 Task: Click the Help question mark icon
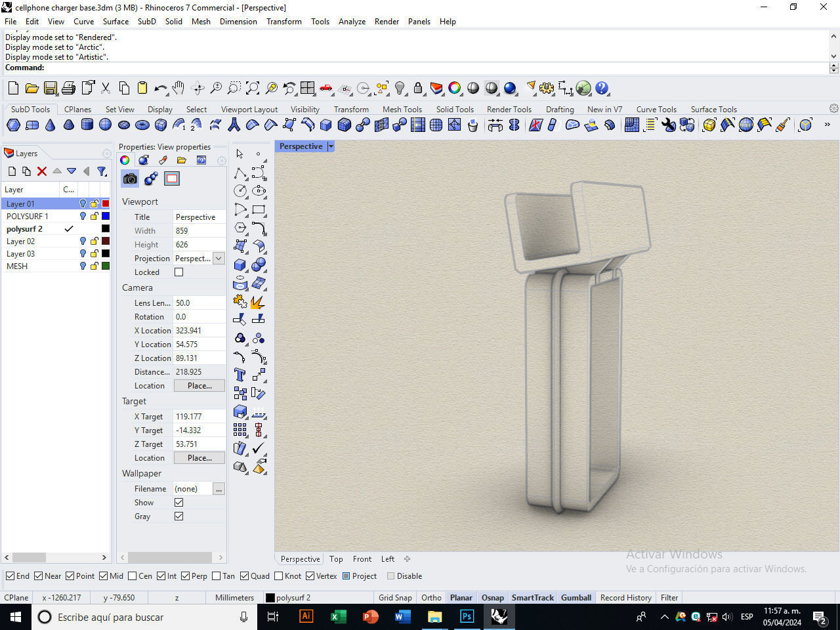pyautogui.click(x=602, y=88)
